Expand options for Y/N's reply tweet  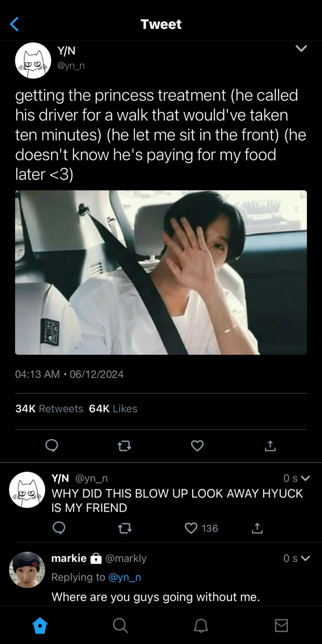click(x=305, y=478)
